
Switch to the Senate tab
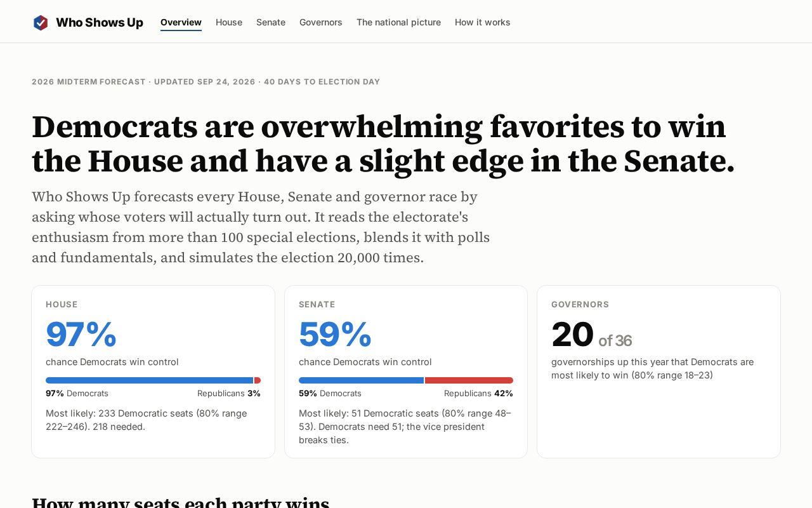pos(271,22)
